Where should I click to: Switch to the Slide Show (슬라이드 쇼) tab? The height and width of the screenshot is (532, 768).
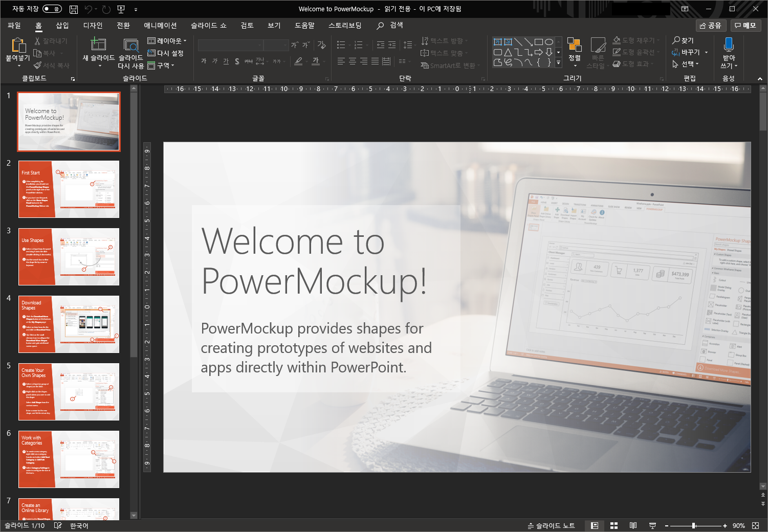209,25
